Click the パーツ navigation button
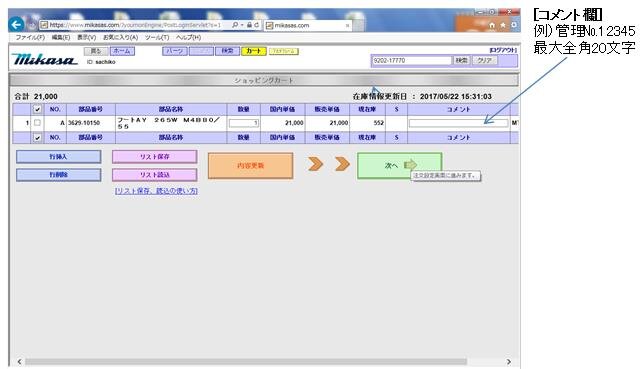The height and width of the screenshot is (369, 643). click(x=175, y=51)
